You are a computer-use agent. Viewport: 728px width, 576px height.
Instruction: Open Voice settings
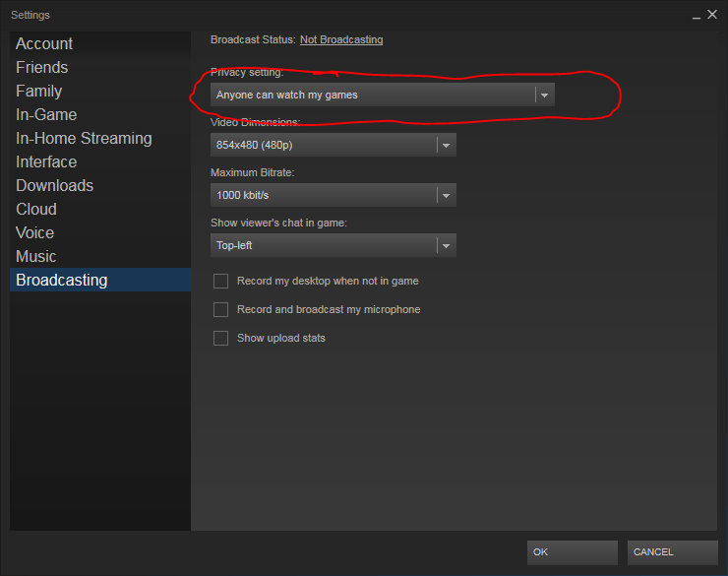pos(99,232)
